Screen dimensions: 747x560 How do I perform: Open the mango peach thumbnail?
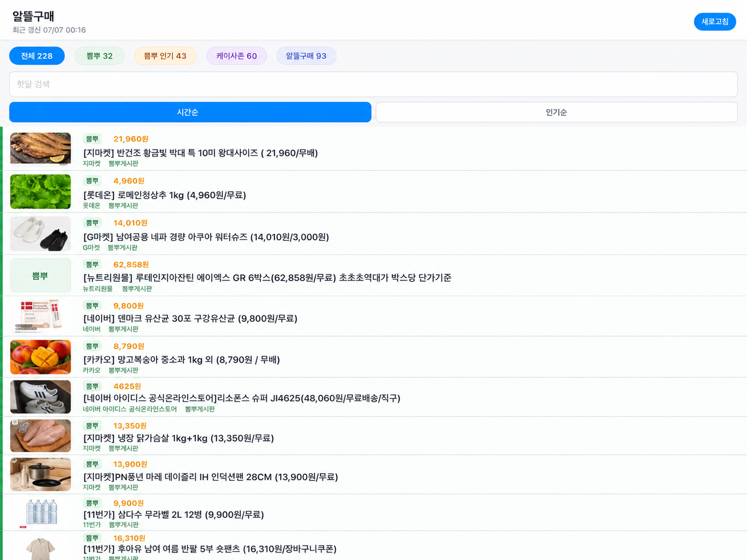coord(40,357)
